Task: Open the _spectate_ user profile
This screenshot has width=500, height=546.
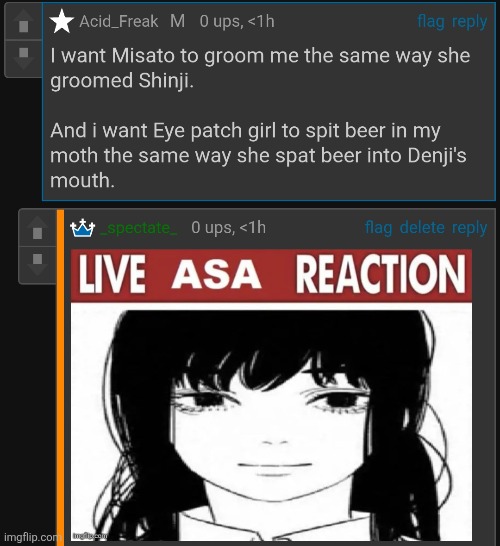Action: click(138, 228)
